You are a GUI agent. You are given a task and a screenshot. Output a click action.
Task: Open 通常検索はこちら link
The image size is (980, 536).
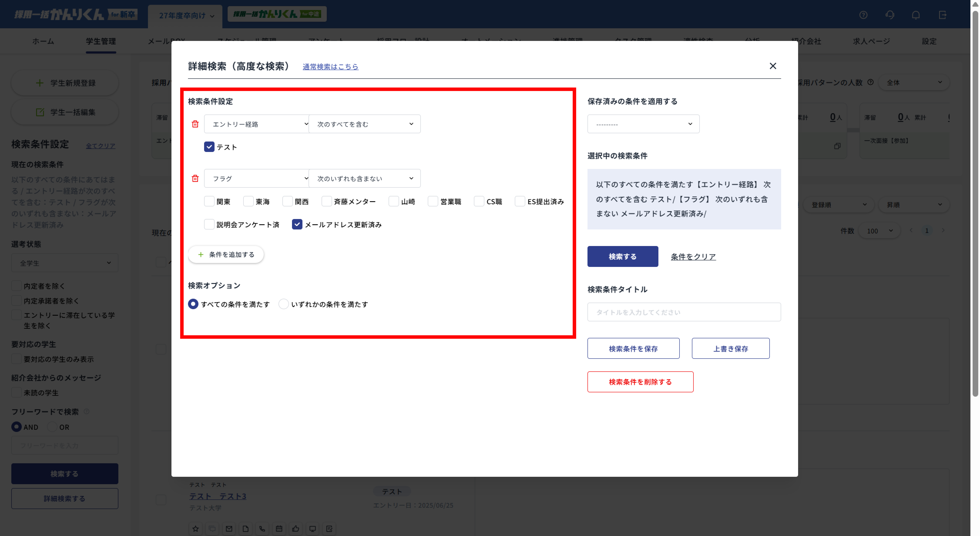[x=330, y=67]
